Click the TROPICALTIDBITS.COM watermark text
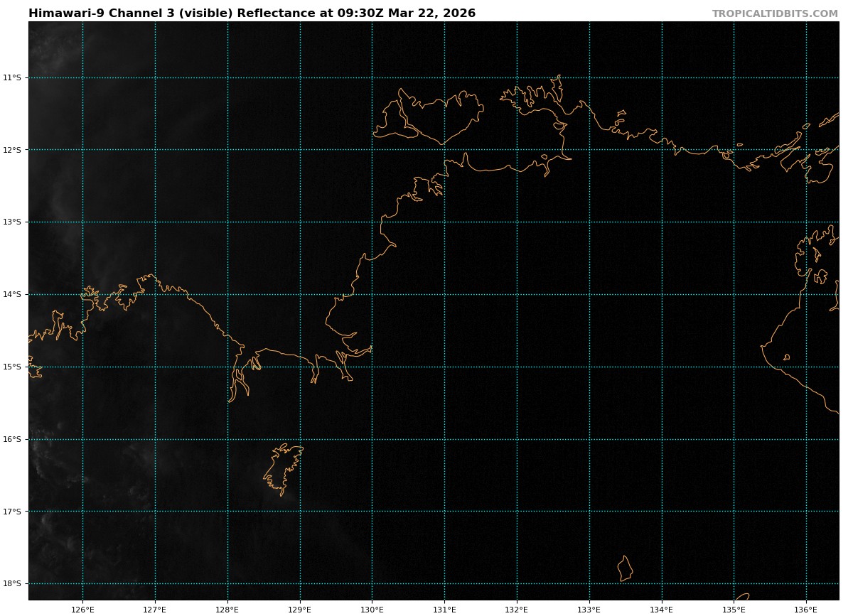Viewport: 853px width, 616px height. (x=775, y=13)
